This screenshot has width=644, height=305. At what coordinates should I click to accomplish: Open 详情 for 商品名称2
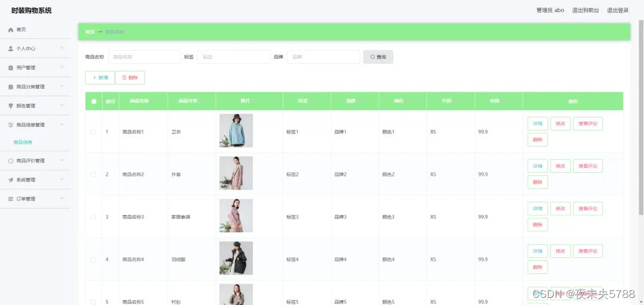point(538,166)
